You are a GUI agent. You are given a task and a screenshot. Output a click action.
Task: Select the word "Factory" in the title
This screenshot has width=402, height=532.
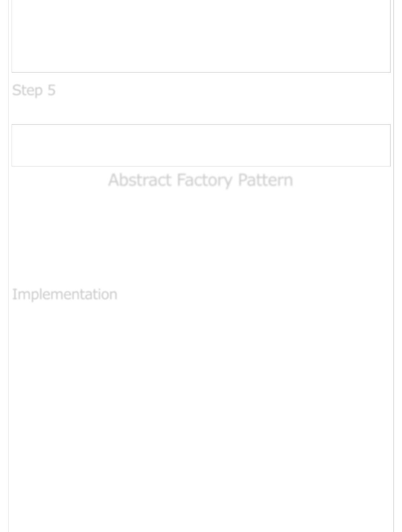click(205, 180)
